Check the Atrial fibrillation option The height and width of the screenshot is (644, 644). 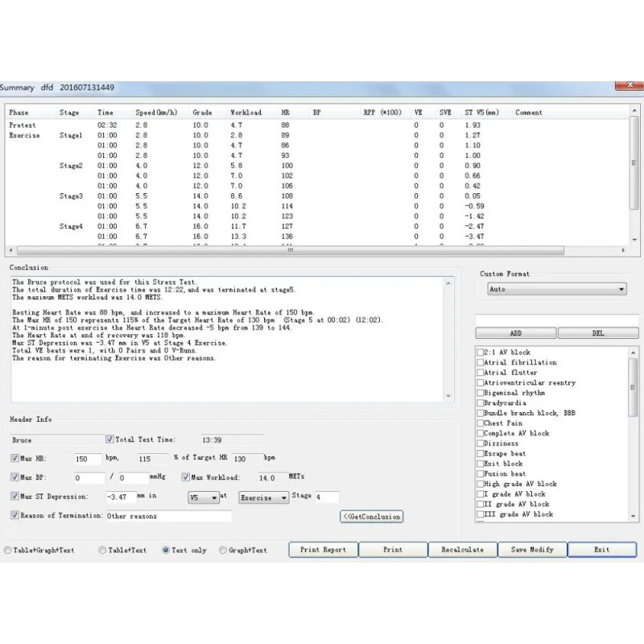[x=481, y=363]
